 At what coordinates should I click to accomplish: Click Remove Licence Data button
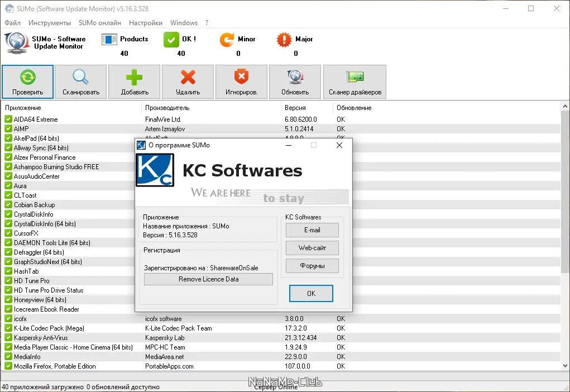pyautogui.click(x=208, y=279)
